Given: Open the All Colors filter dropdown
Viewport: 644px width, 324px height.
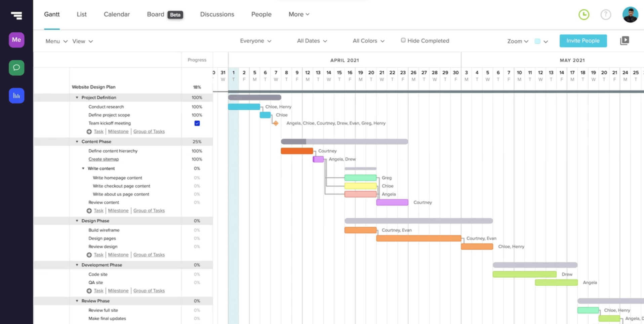Looking at the screenshot, I should pos(368,41).
